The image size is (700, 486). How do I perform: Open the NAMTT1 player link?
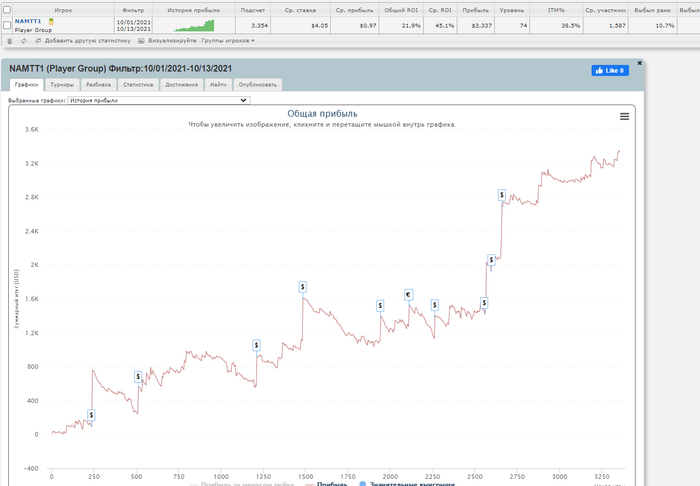pos(28,21)
